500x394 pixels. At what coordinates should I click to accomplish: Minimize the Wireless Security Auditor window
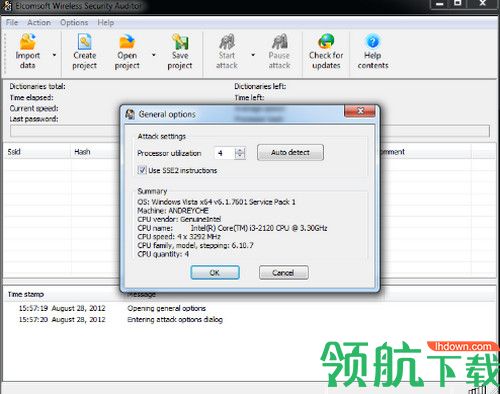click(440, 4)
